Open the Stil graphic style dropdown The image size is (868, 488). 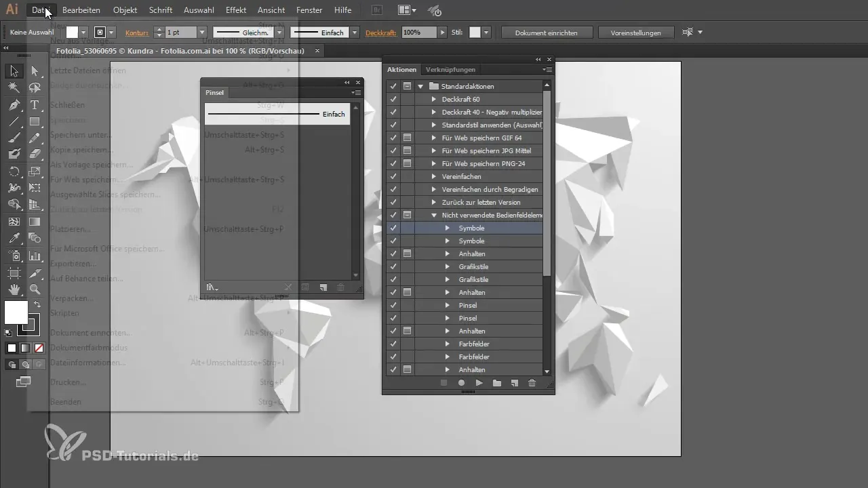point(486,32)
